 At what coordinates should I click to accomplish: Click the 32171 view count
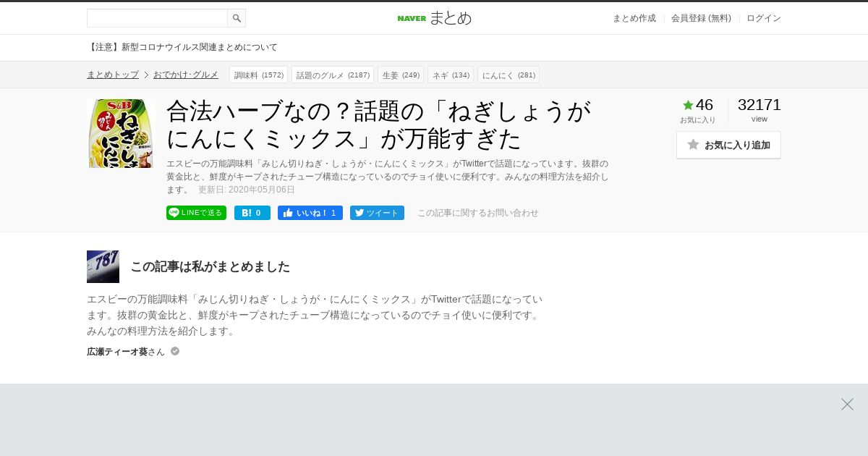point(759,105)
